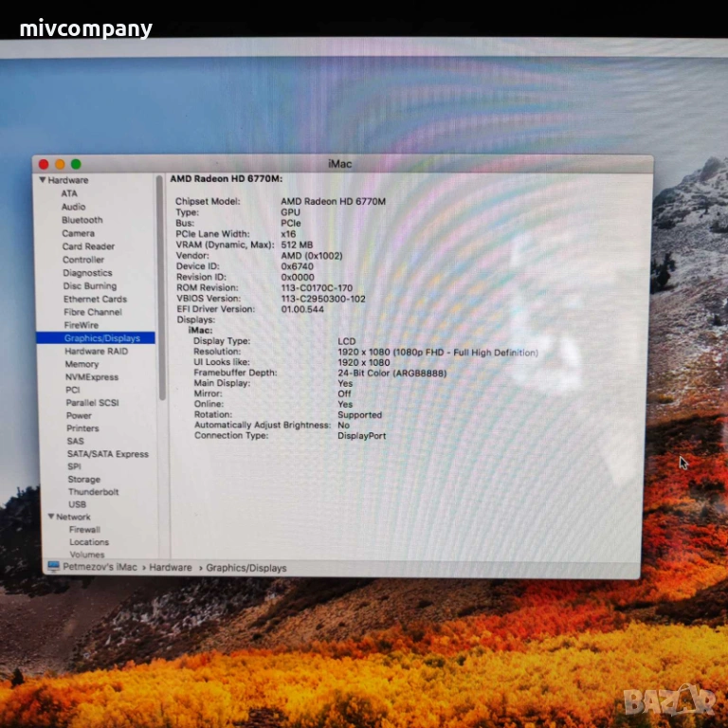The height and width of the screenshot is (728, 728).
Task: Select the AMD Radeon HD 6770M heading
Action: pos(226,179)
